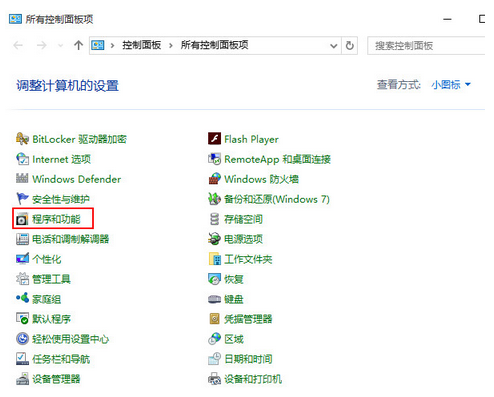Minimize the 所有控制面板项 window
Image resolution: width=494 pixels, height=397 pixels.
tap(447, 19)
